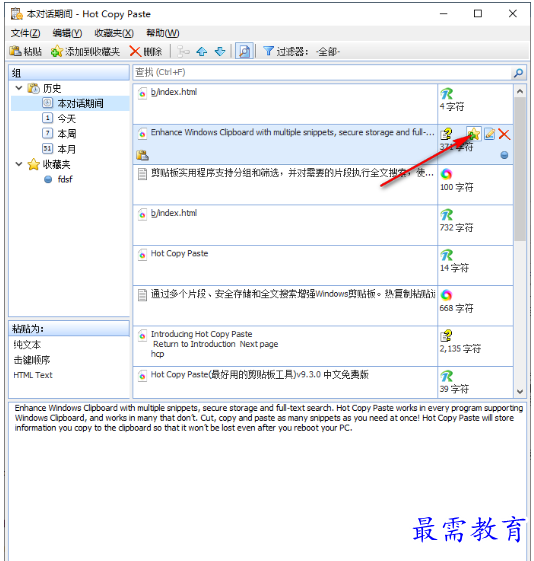Click the edit pencil icon on selected snippet
Screen dimensions: 534x561
[x=489, y=134]
